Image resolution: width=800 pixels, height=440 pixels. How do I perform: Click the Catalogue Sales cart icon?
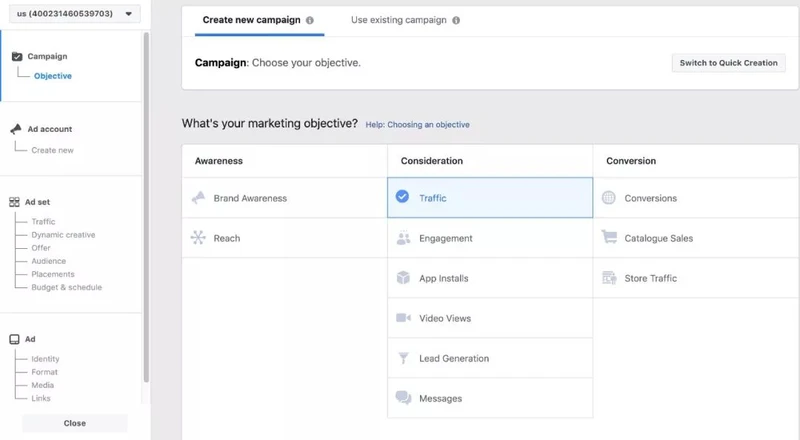click(609, 237)
